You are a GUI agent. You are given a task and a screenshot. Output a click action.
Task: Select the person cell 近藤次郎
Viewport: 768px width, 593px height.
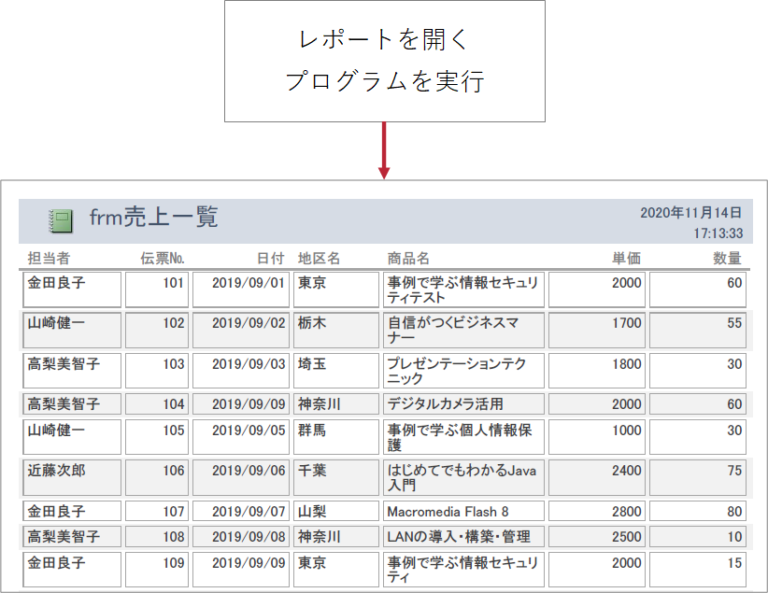pos(72,477)
